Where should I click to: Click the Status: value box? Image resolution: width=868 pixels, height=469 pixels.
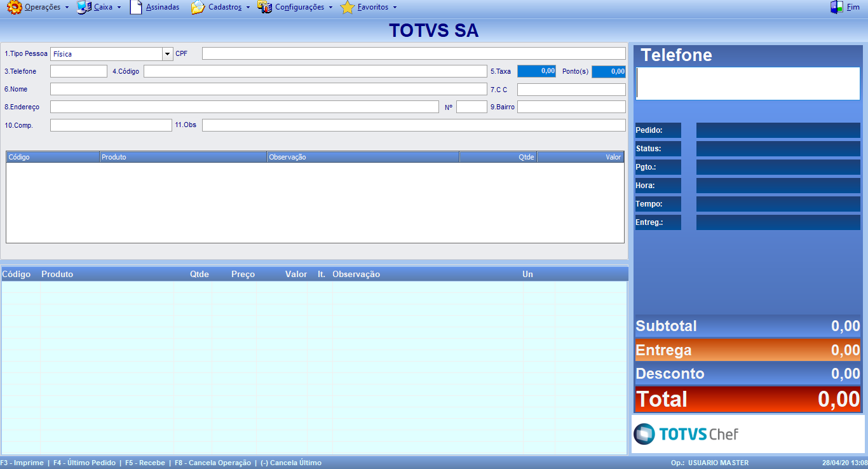(x=778, y=149)
